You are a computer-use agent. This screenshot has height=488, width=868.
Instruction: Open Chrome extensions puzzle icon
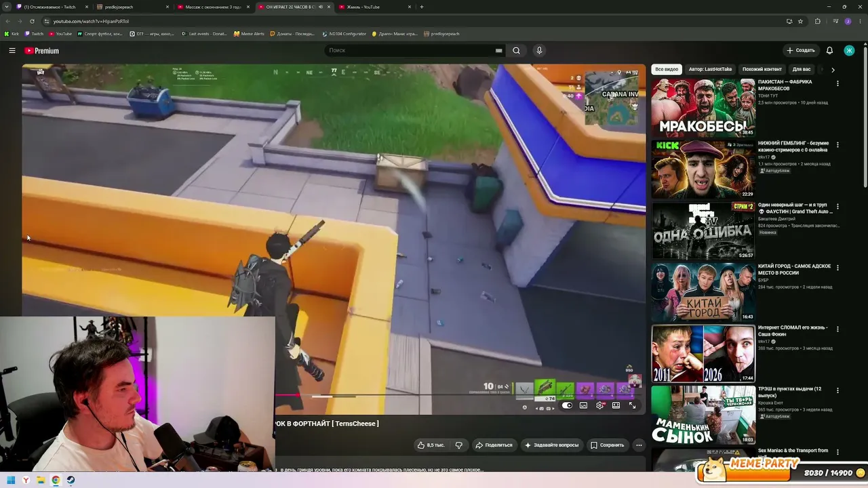coord(817,21)
